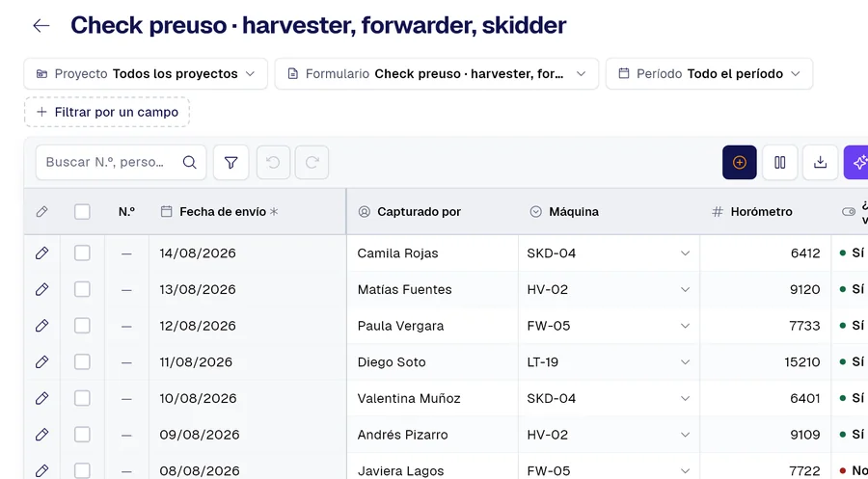Download the table data
The image size is (868, 479).
tap(820, 162)
